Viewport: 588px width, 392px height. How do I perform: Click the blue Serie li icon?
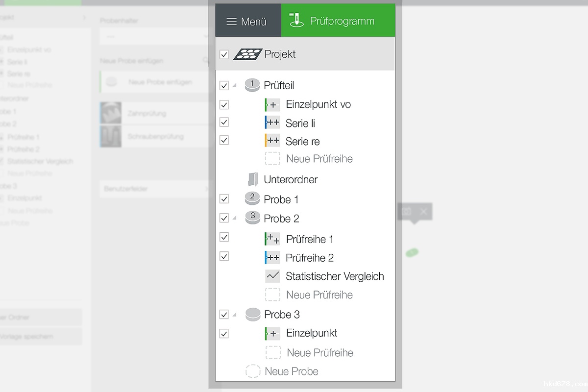point(272,122)
